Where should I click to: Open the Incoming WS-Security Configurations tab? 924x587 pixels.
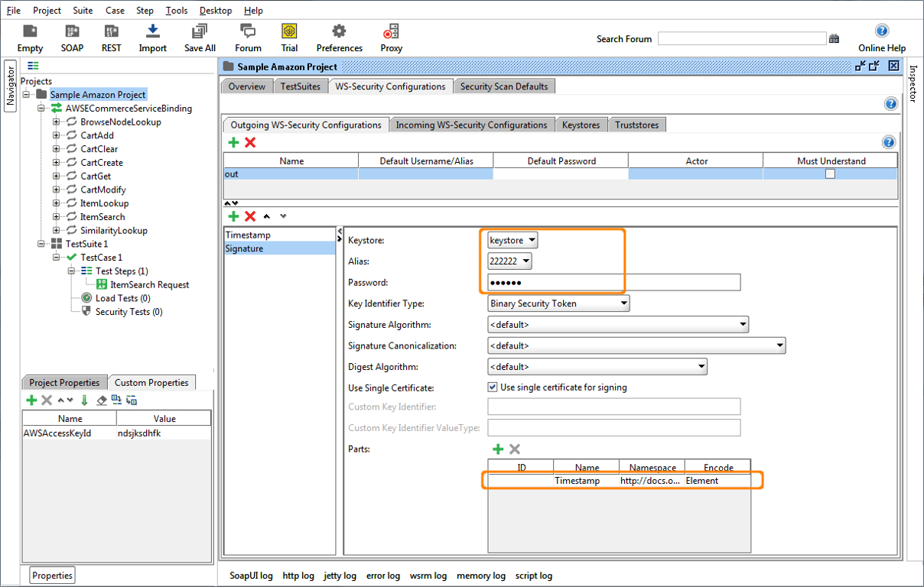(471, 125)
